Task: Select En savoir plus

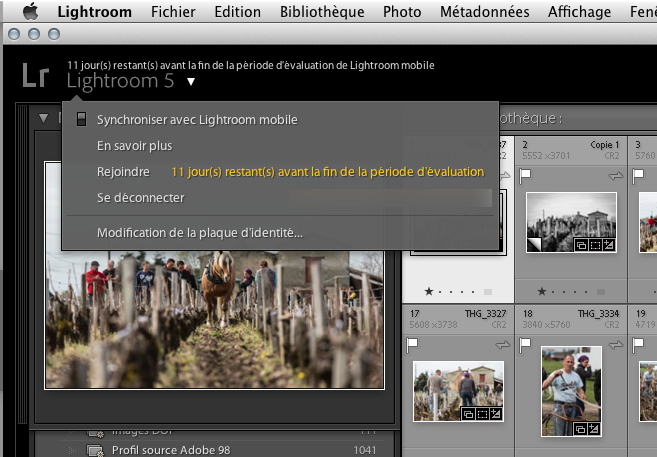Action: click(135, 146)
